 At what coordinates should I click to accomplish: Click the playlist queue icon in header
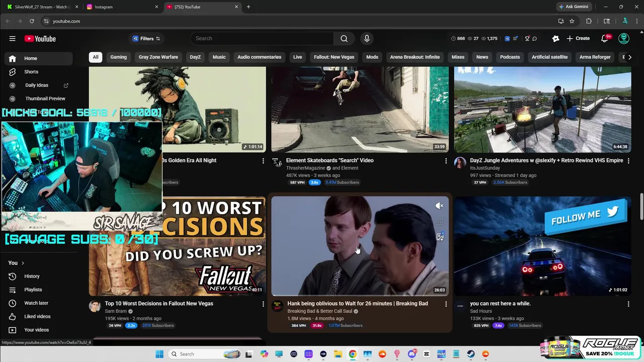coord(514,38)
